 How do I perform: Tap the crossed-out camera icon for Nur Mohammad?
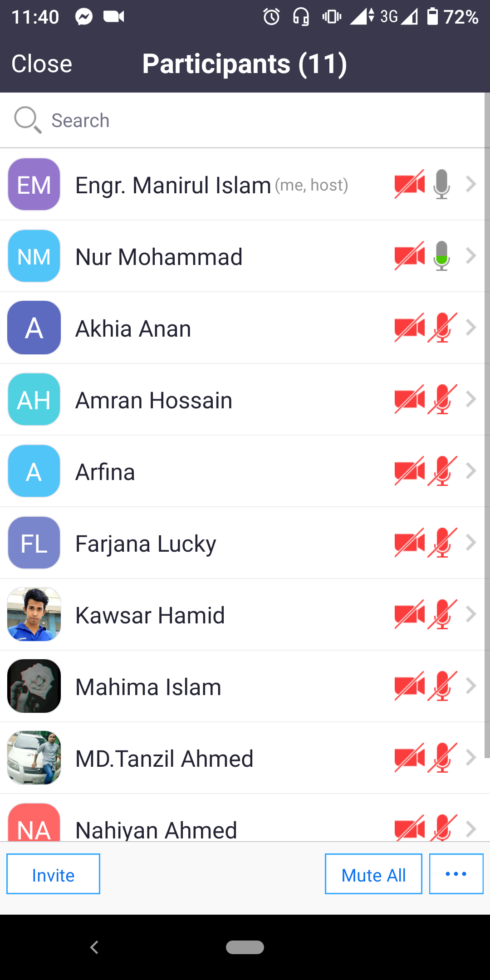pos(410,256)
